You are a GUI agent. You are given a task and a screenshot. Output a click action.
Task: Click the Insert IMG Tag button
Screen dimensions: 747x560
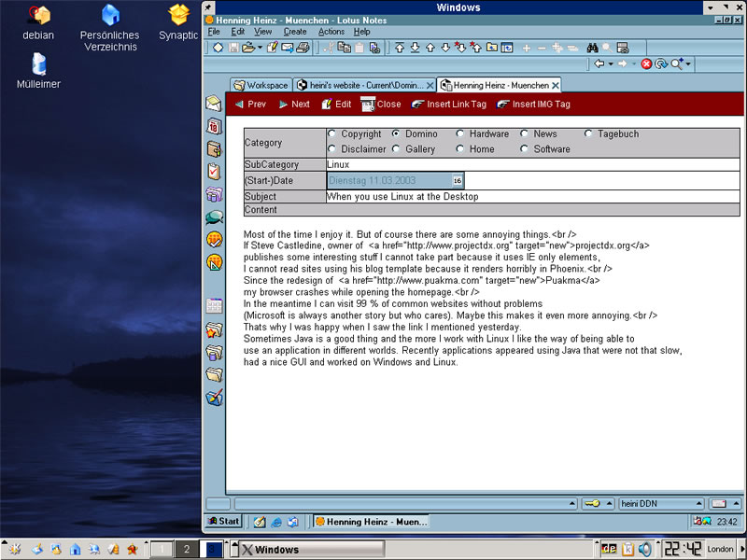[533, 105]
